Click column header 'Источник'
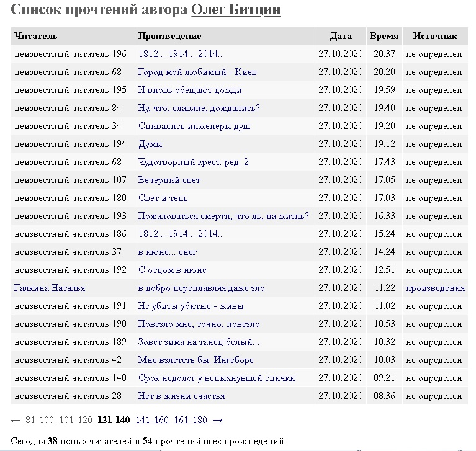The height and width of the screenshot is (451, 476). click(x=435, y=36)
